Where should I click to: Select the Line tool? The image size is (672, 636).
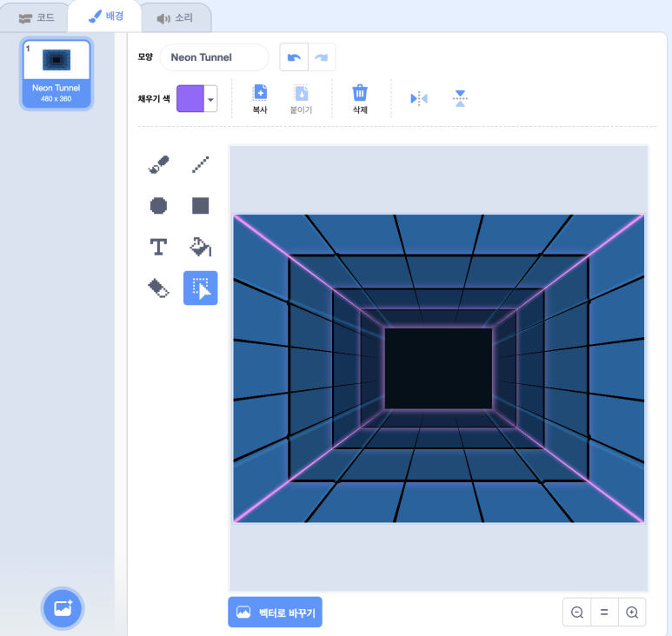(200, 164)
